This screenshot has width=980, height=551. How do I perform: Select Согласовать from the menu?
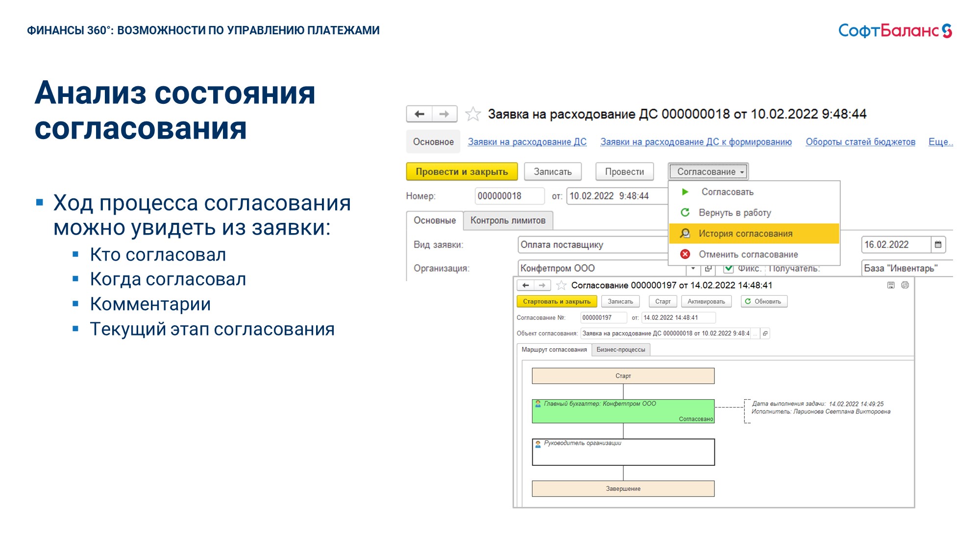(x=754, y=192)
